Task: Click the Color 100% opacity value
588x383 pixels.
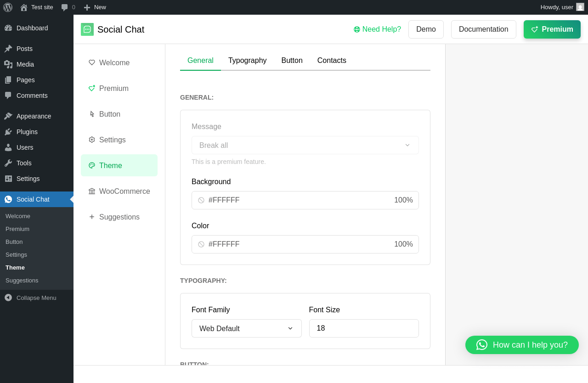Action: click(x=403, y=244)
